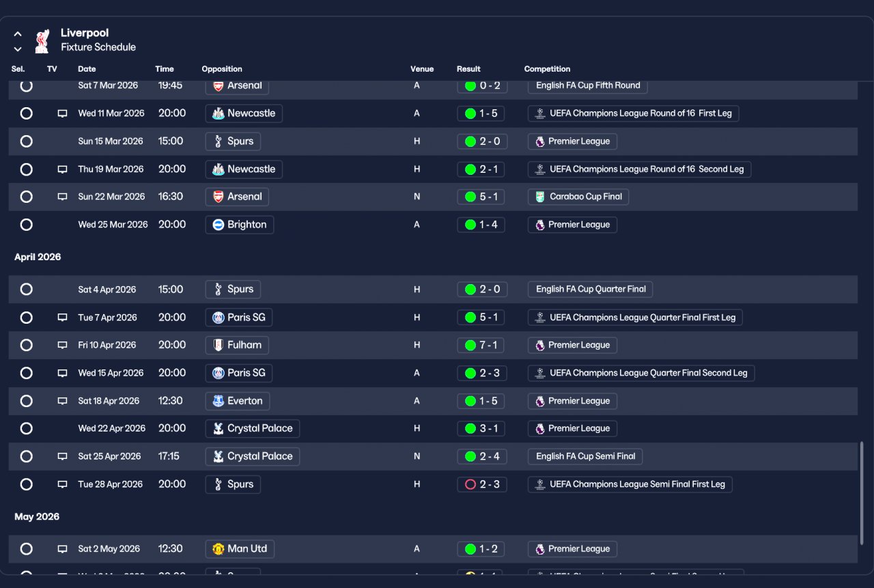Screen dimensions: 874x588
Task: Sort by Competition column header
Action: (x=547, y=69)
